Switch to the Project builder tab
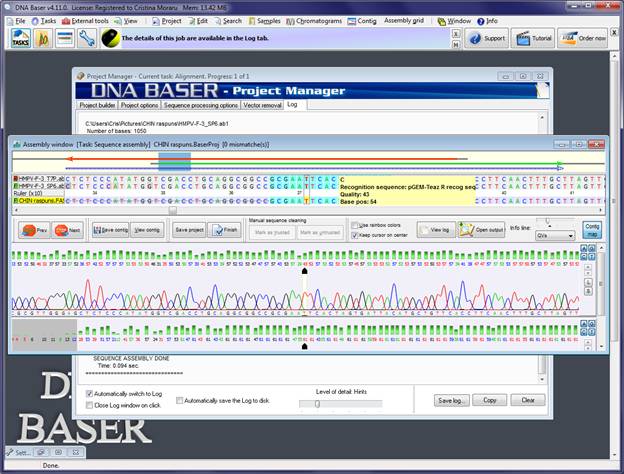This screenshot has height=474, width=624. [x=97, y=105]
